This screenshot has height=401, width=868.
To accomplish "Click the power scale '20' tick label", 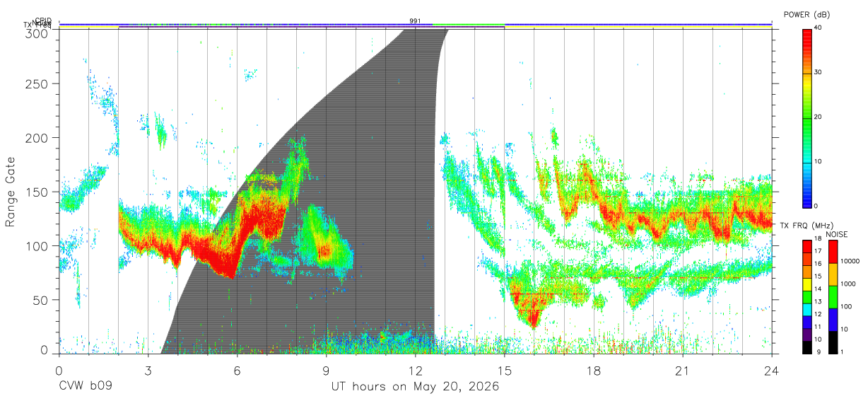I will [819, 117].
